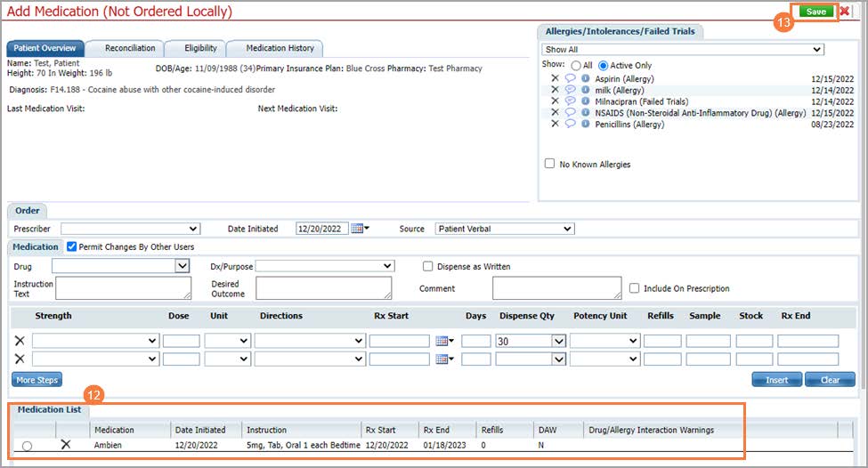Viewport: 868px width, 468px height.
Task: Open comment bubble for Milnacipran
Action: [570, 101]
